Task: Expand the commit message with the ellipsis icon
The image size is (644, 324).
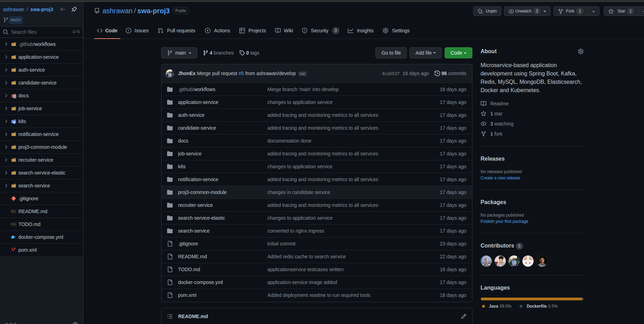Action: [x=303, y=73]
